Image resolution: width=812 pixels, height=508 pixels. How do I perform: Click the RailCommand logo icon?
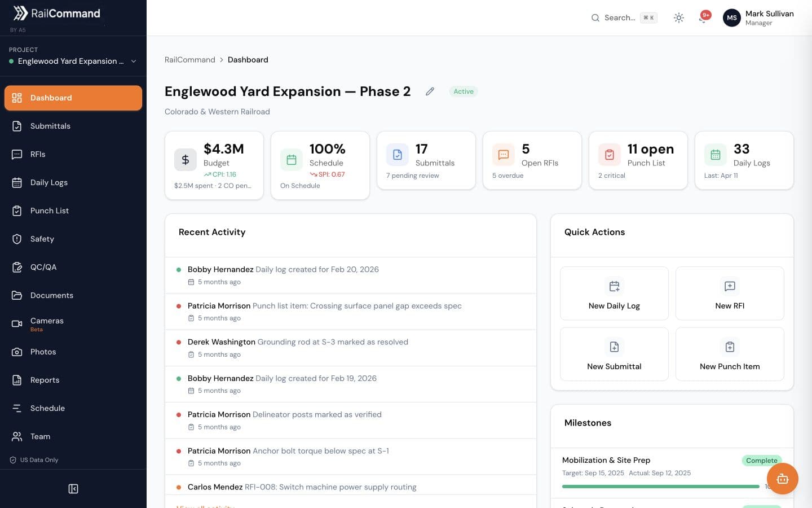(20, 13)
